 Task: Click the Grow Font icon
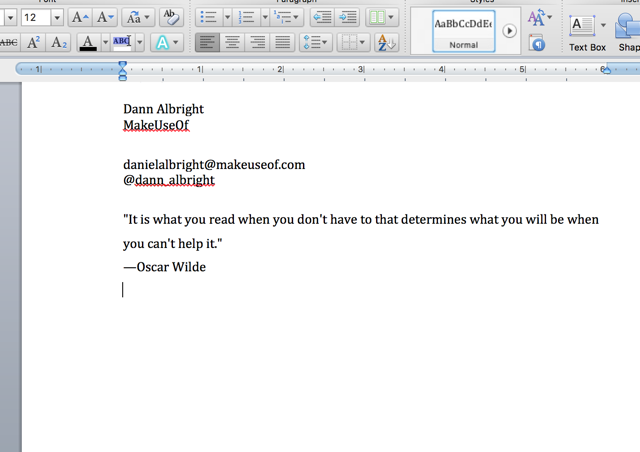tap(80, 17)
